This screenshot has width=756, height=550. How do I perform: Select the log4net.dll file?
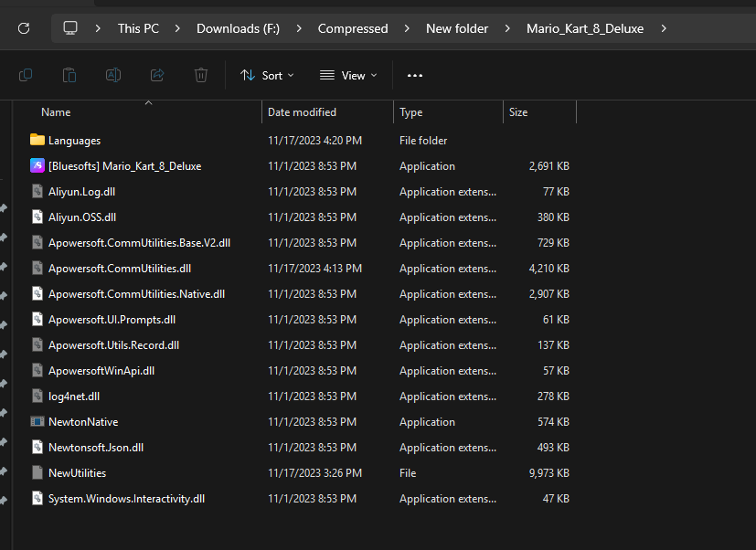74,397
